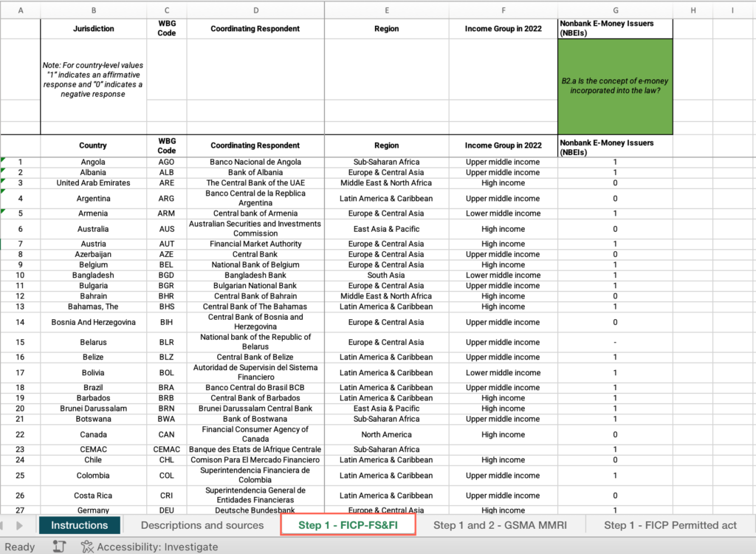This screenshot has width=756, height=554.
Task: Select Banco Central do Brasil BCB cell
Action: coord(255,388)
